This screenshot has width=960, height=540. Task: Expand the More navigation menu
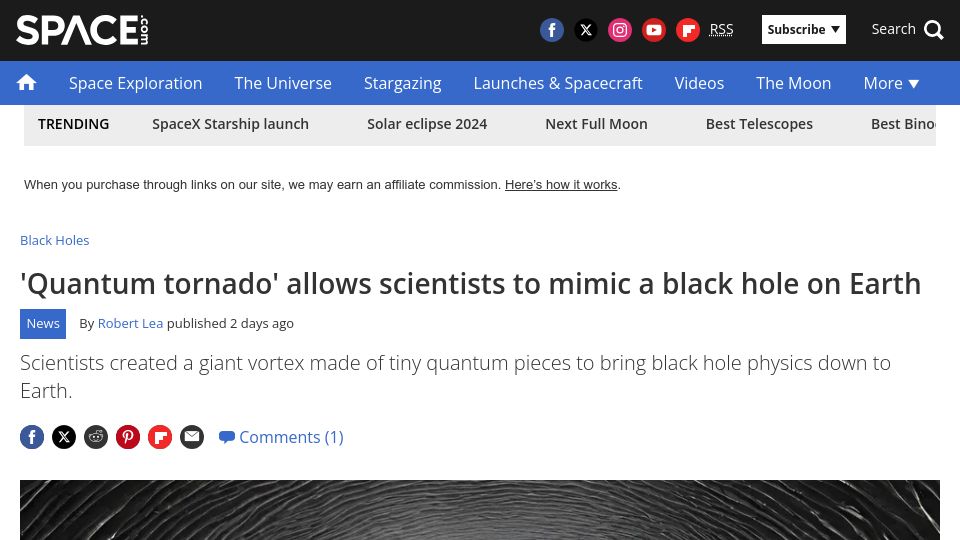(x=891, y=83)
